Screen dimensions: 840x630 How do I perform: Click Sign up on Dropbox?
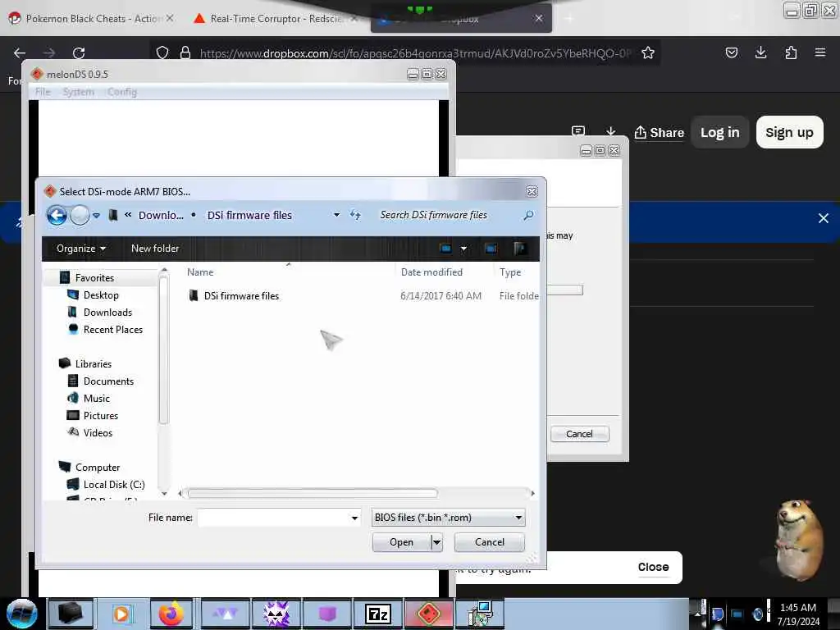(789, 132)
